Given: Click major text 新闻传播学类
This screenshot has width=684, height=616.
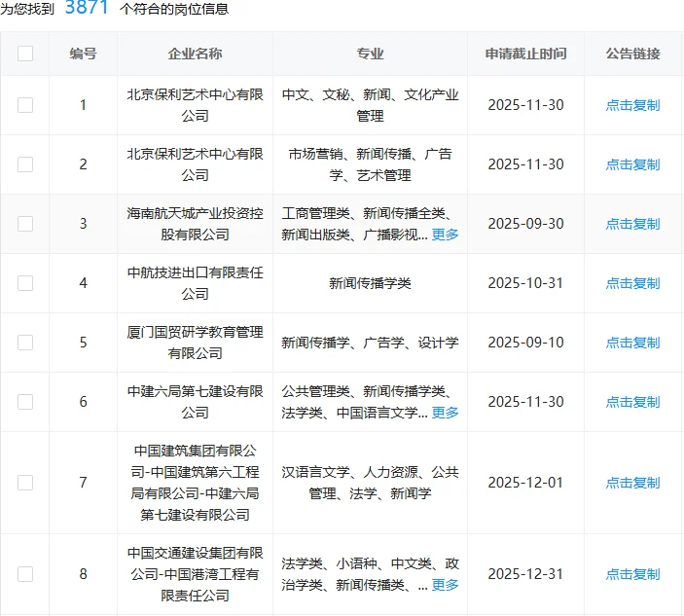Looking at the screenshot, I should click(370, 283).
